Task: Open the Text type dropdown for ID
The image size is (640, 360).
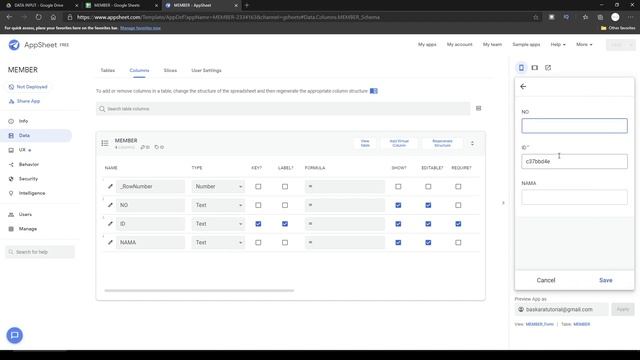Action: pos(218,224)
